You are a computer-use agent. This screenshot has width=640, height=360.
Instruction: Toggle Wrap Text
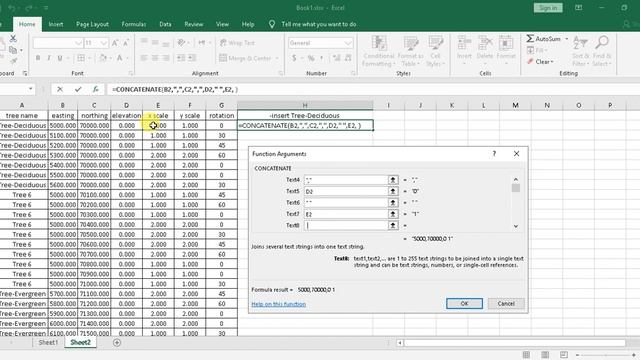click(x=237, y=43)
